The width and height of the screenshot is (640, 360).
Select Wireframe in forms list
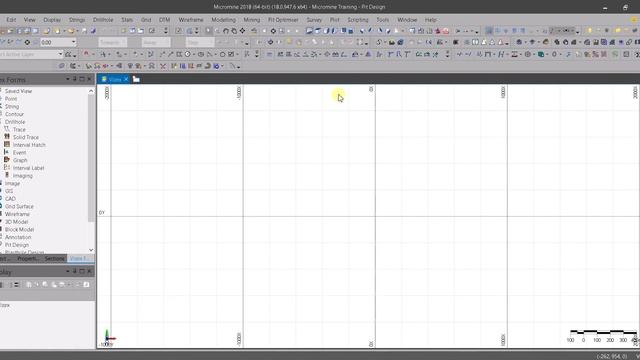tap(17, 214)
